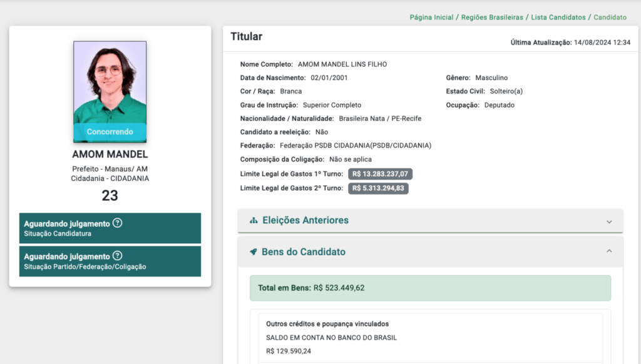The width and height of the screenshot is (641, 364).
Task: Click the Situação Partido/Federação/Coligação status panel
Action: (x=110, y=261)
